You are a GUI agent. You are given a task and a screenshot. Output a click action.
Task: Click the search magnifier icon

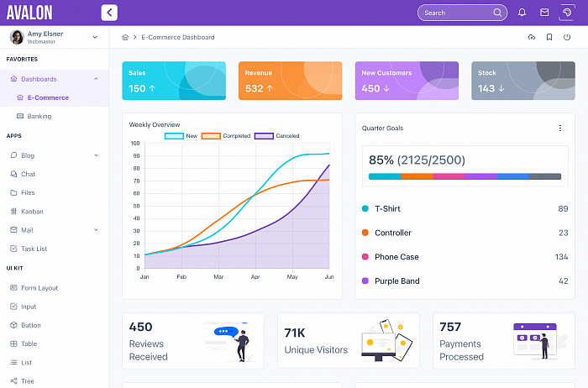point(497,13)
